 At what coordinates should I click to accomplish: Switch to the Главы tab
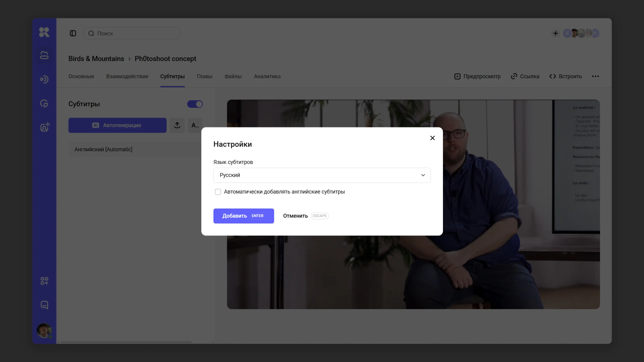(x=204, y=76)
